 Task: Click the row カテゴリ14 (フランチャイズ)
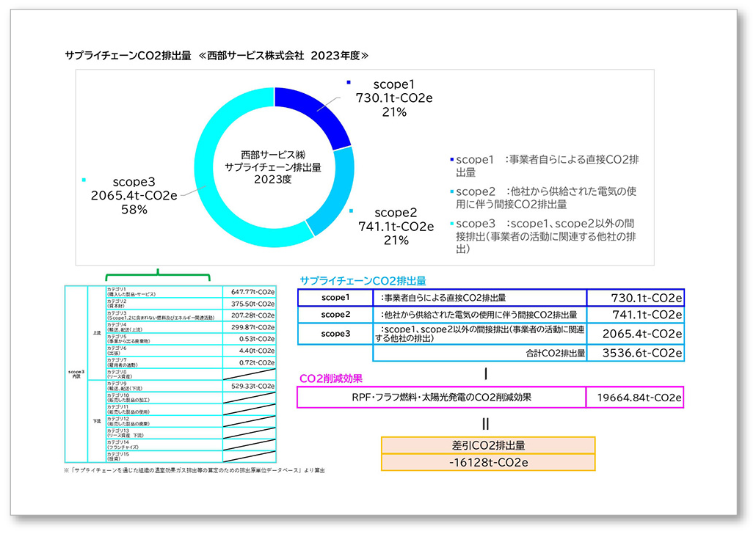164,445
